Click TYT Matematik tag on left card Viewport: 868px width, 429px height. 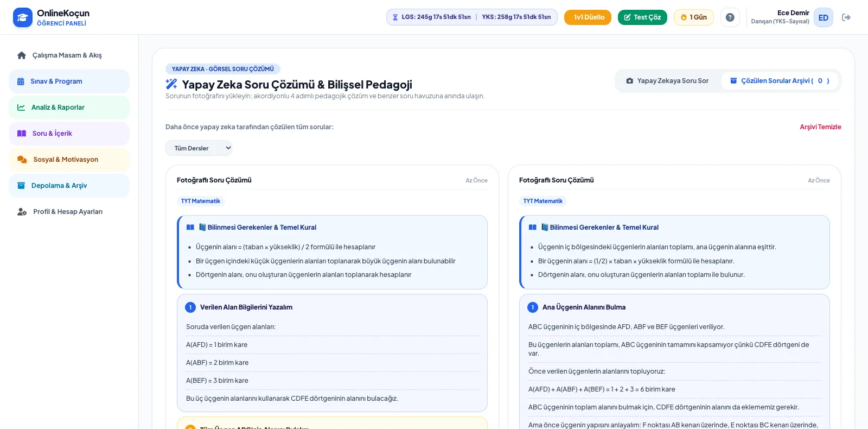pyautogui.click(x=201, y=201)
